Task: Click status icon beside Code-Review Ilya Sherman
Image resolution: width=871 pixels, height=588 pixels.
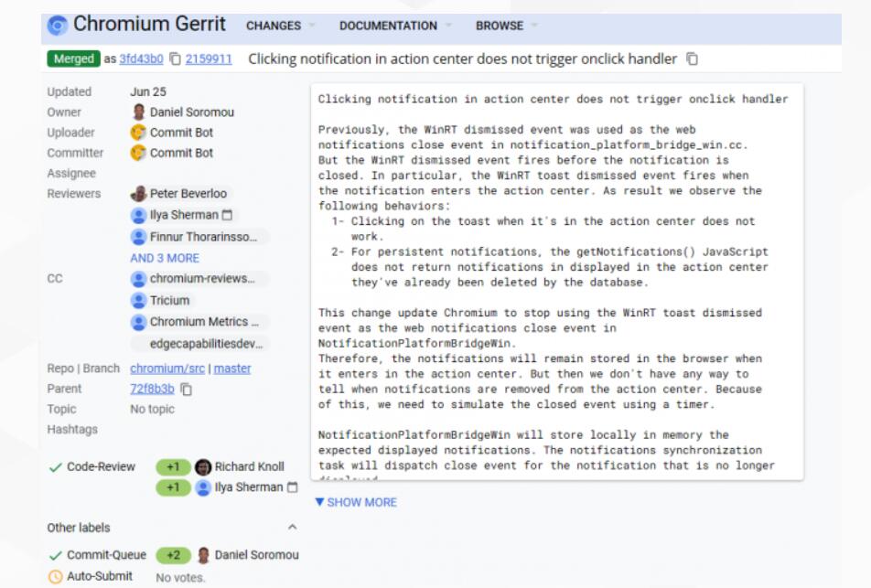Action: click(292, 487)
